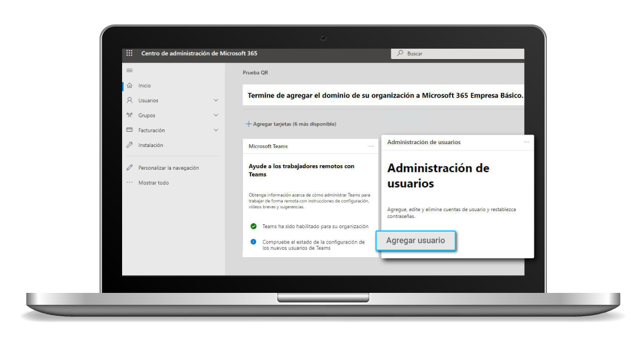The image size is (644, 340).
Task: Click the plus icon for Agregar tarjetas
Action: [249, 124]
